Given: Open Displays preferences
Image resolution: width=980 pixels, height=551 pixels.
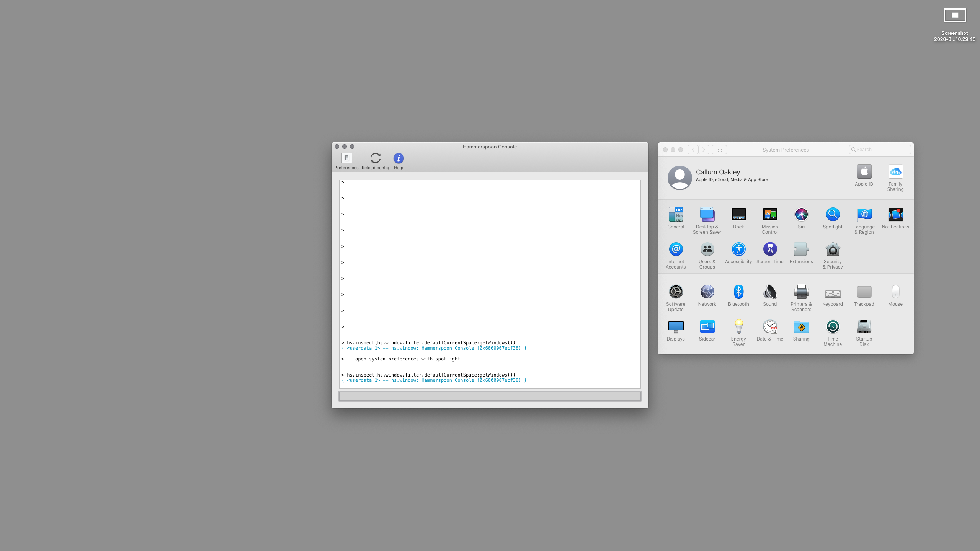Looking at the screenshot, I should point(676,331).
